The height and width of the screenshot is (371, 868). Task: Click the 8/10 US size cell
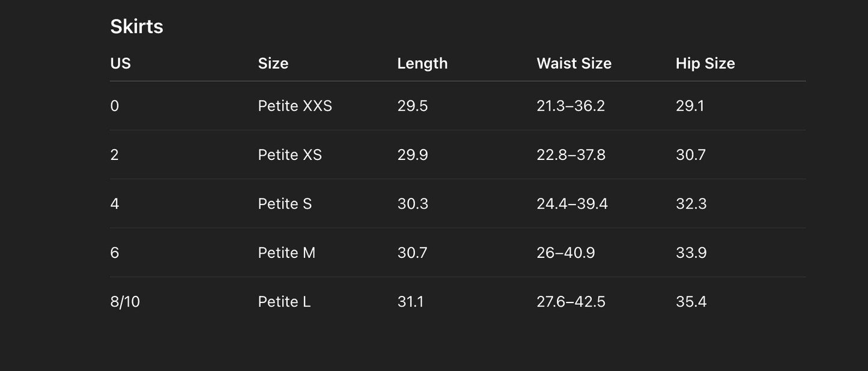pos(125,301)
